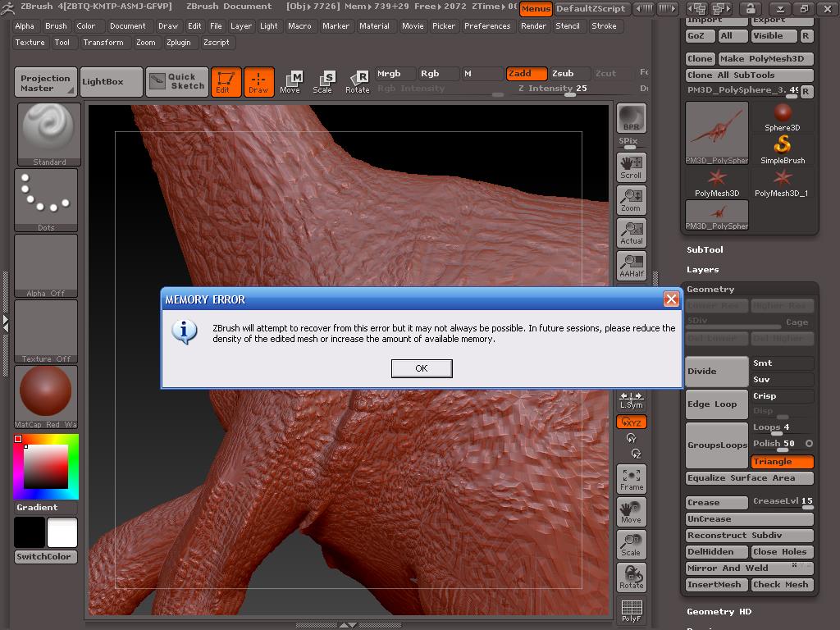Click the right shelf Scale icon
This screenshot has height=630, width=840.
point(632,545)
